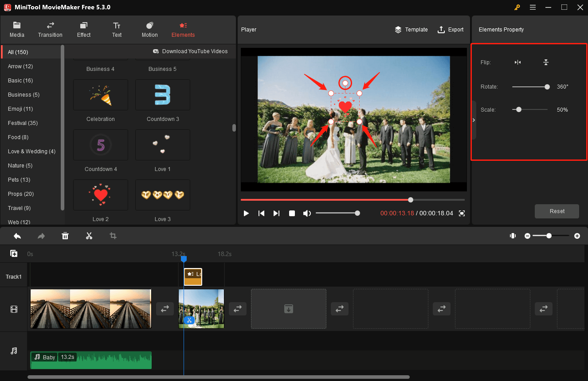Adjust the player volume slider

[x=357, y=213]
